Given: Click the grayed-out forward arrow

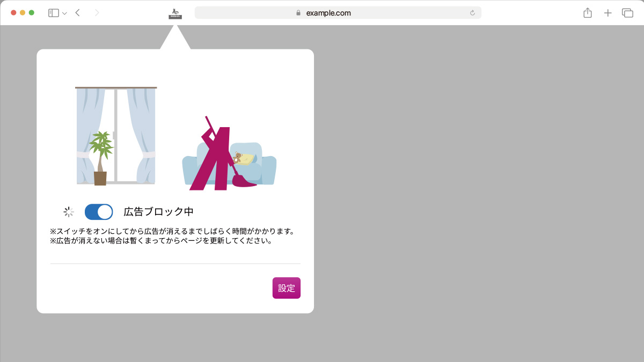Looking at the screenshot, I should (x=97, y=12).
